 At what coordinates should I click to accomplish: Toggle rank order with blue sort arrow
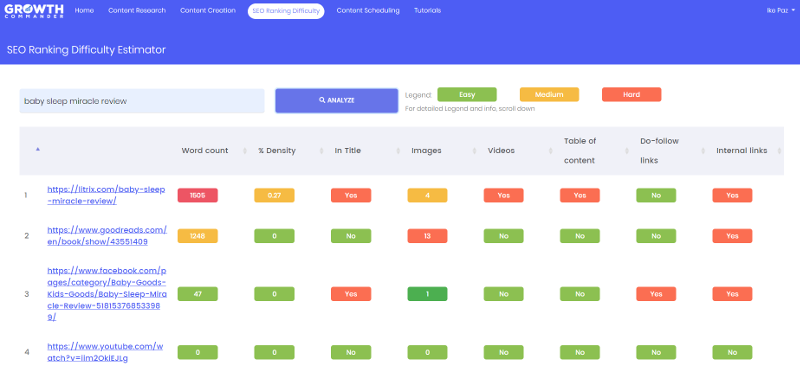(x=37, y=150)
